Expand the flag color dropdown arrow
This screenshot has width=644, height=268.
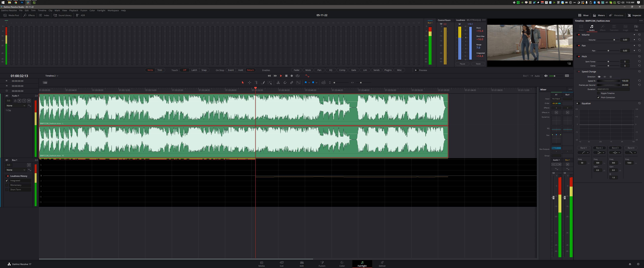(x=309, y=83)
